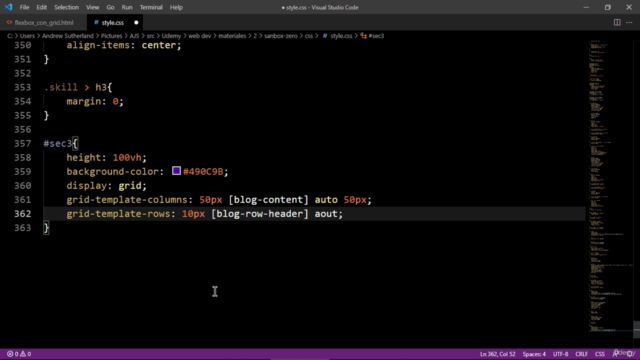
Task: Split the editor to the right
Action: tap(617, 22)
